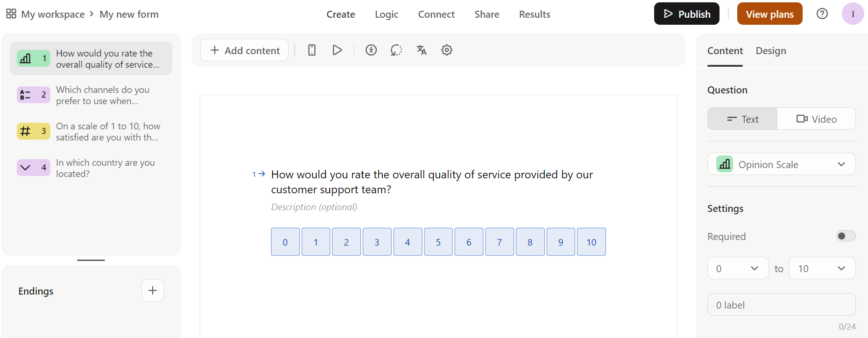Open help using the question mark icon
Screen dimensions: 868x338
pos(822,14)
